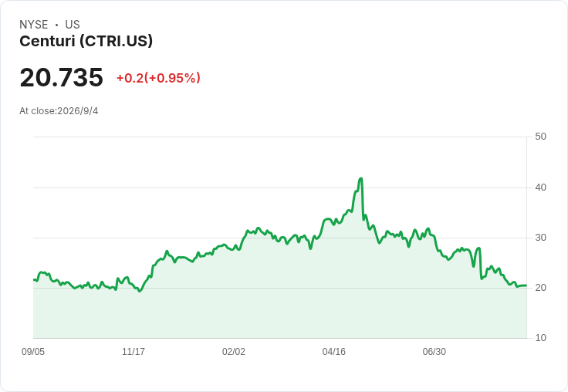Click the +0.2(+0.95%) change indicator
This screenshot has width=568, height=392.
pyautogui.click(x=158, y=78)
